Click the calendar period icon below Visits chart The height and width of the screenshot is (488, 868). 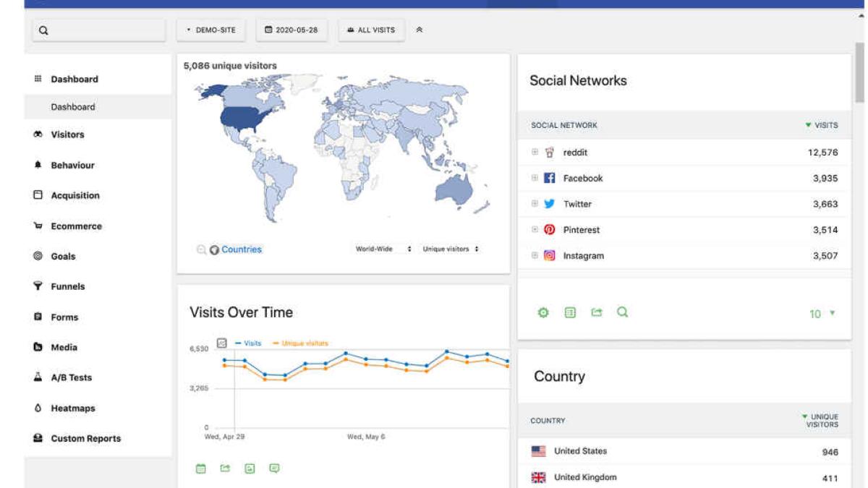pyautogui.click(x=201, y=468)
